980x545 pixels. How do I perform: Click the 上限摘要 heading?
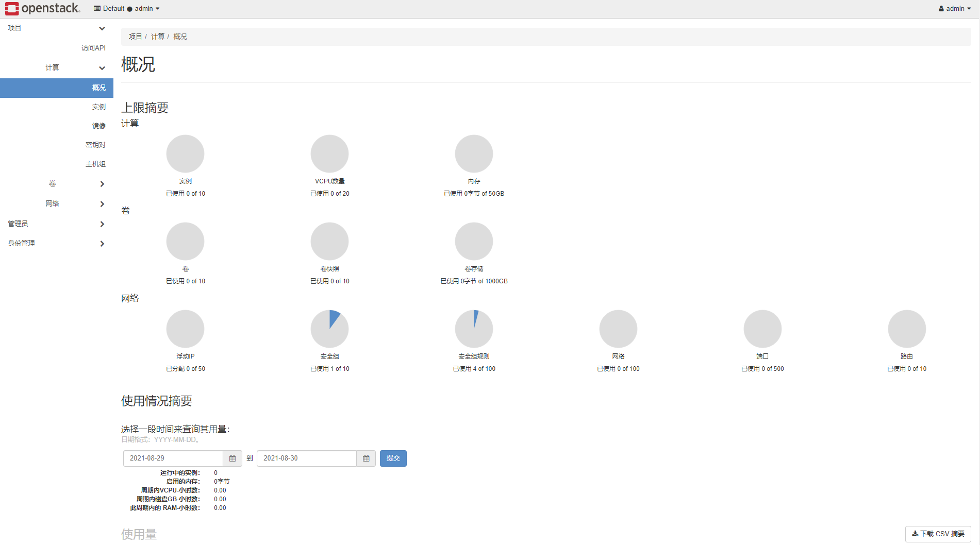click(x=145, y=108)
